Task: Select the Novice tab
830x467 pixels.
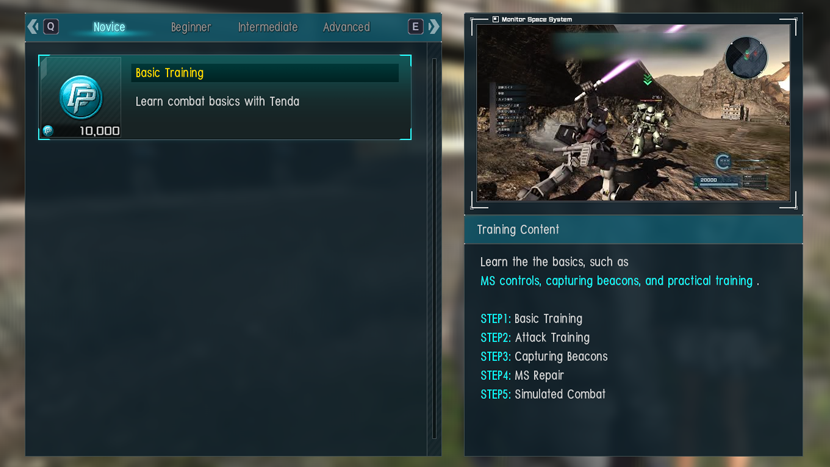Action: pos(109,27)
